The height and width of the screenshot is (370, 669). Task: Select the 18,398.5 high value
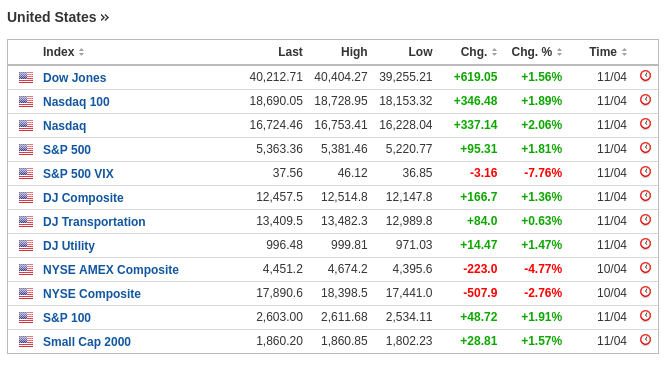(344, 293)
